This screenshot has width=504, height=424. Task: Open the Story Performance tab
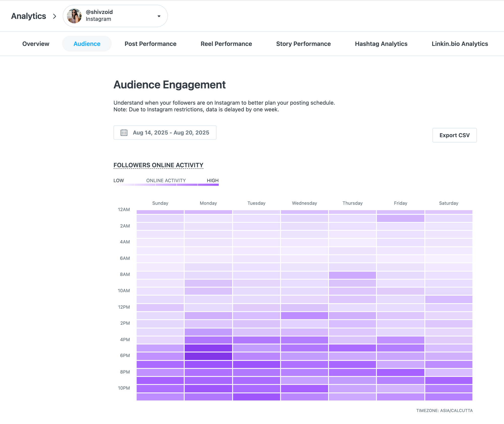click(303, 44)
